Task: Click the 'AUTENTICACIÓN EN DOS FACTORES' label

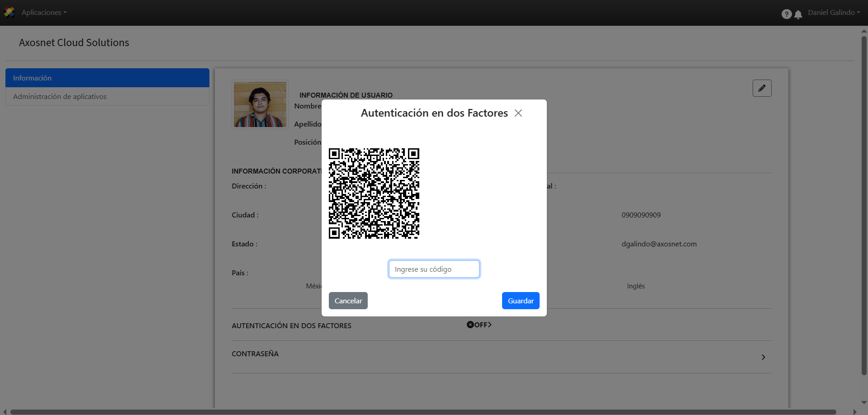Action: tap(291, 325)
